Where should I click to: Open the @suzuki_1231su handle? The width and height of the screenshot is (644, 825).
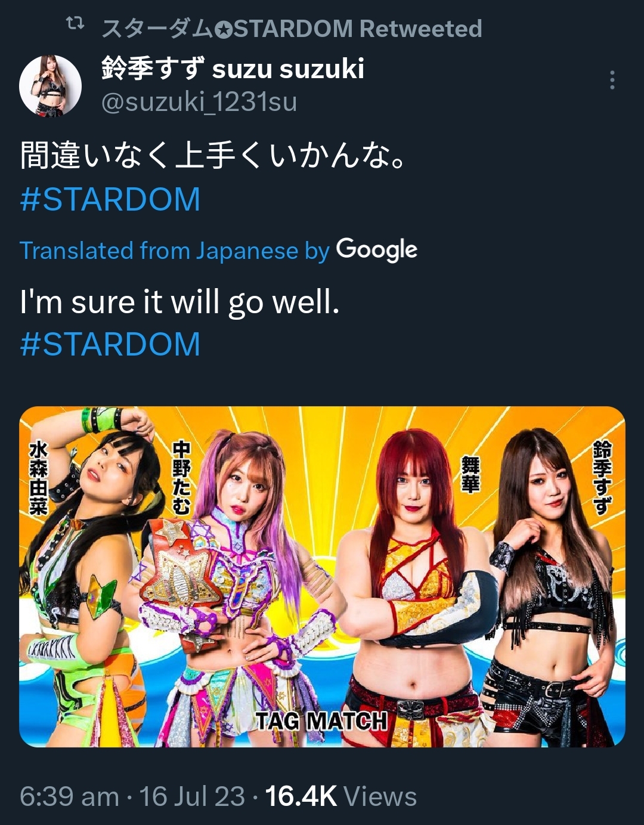click(199, 102)
